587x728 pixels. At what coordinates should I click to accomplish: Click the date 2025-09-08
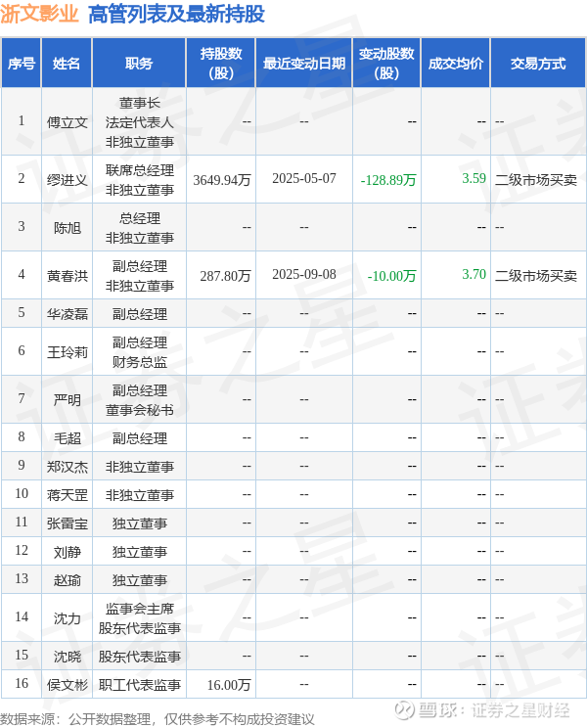click(x=304, y=274)
